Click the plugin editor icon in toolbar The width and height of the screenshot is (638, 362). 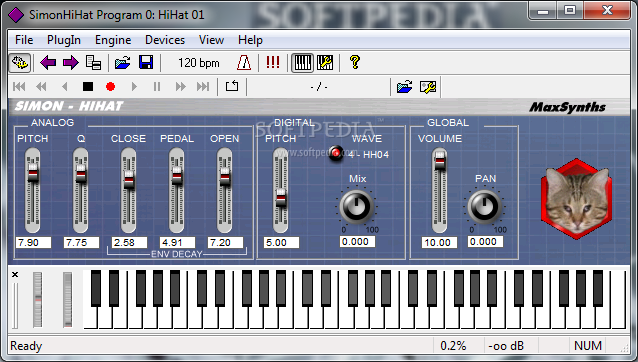(20, 63)
